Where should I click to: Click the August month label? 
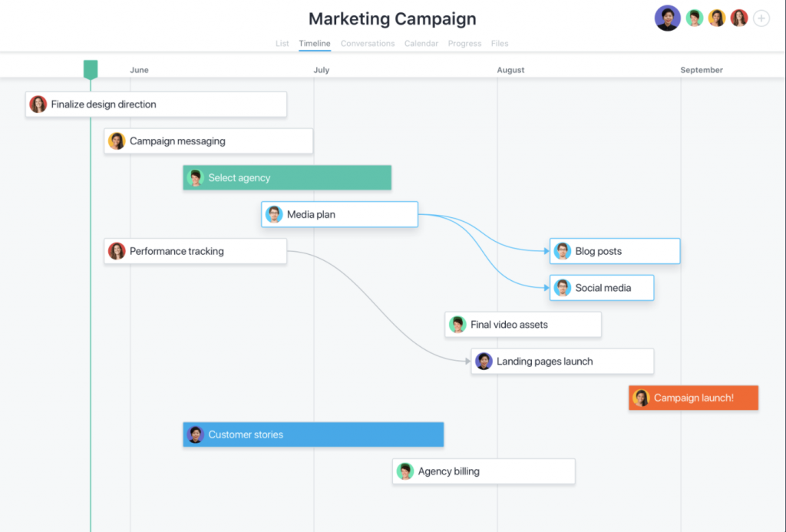tap(510, 70)
